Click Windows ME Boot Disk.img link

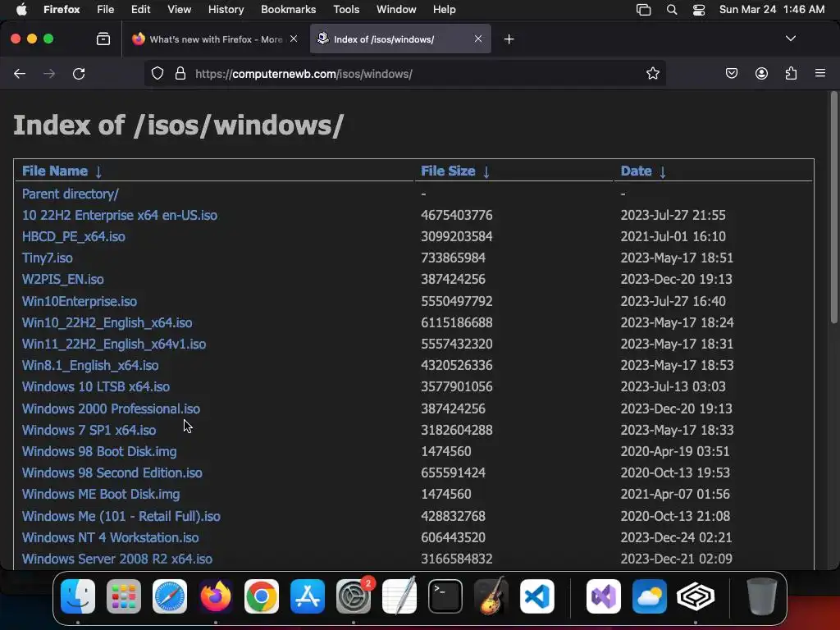coord(101,495)
